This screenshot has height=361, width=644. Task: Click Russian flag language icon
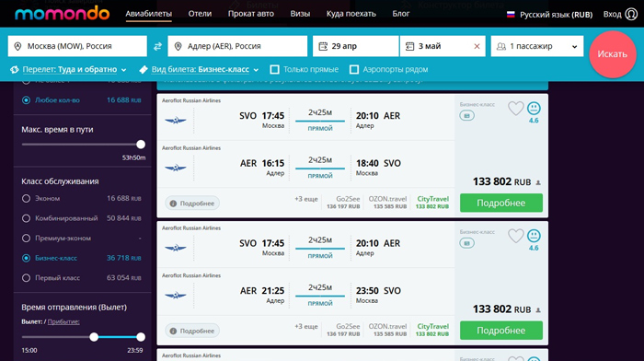pos(511,15)
